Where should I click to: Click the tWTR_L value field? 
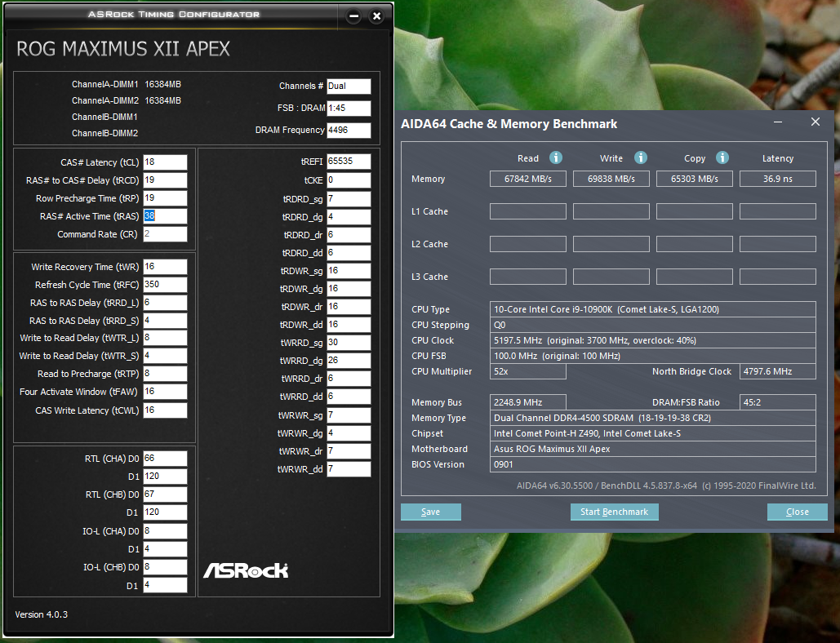[165, 338]
